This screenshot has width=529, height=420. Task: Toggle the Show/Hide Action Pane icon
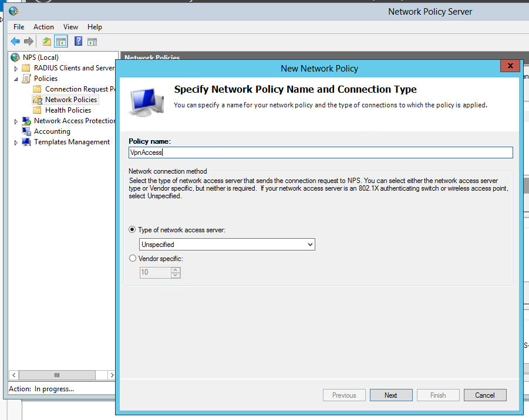click(x=92, y=42)
